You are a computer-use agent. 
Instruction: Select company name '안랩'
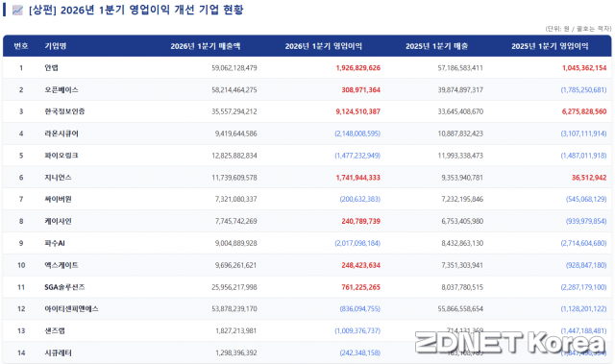click(x=51, y=68)
